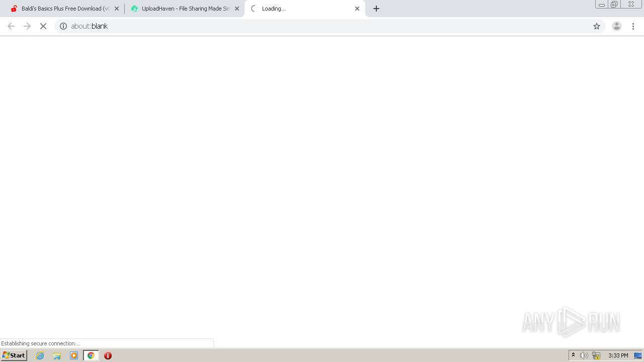Open a new tab with plus button
This screenshot has width=644, height=362.
pyautogui.click(x=376, y=9)
